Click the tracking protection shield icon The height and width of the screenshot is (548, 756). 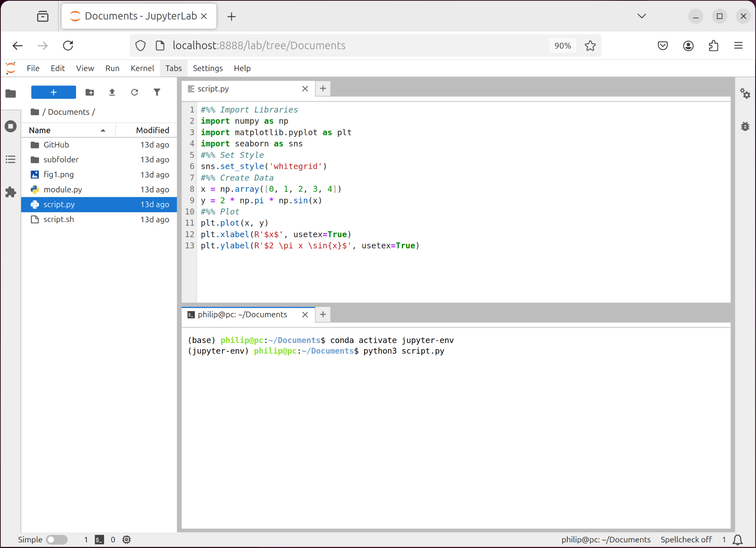pos(140,46)
